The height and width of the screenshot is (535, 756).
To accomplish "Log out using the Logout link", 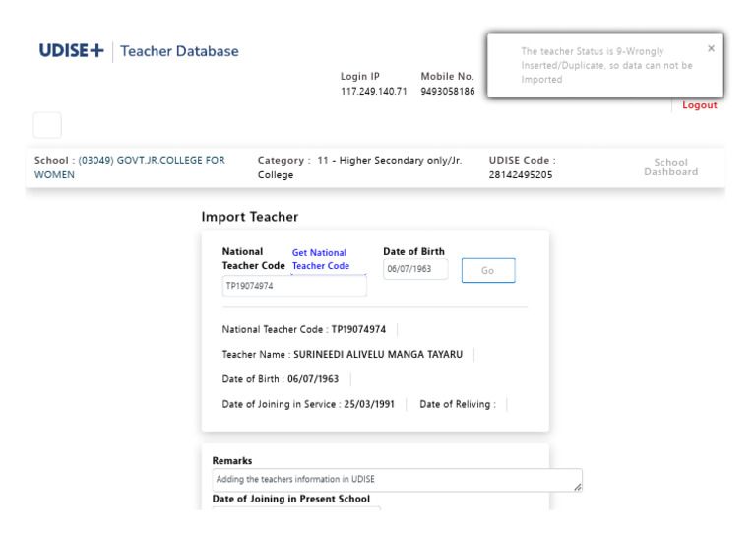I will click(x=699, y=105).
